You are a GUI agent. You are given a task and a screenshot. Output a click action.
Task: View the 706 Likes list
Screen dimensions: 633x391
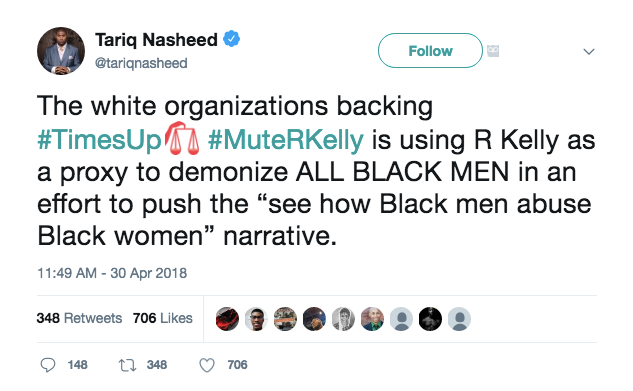tap(163, 318)
